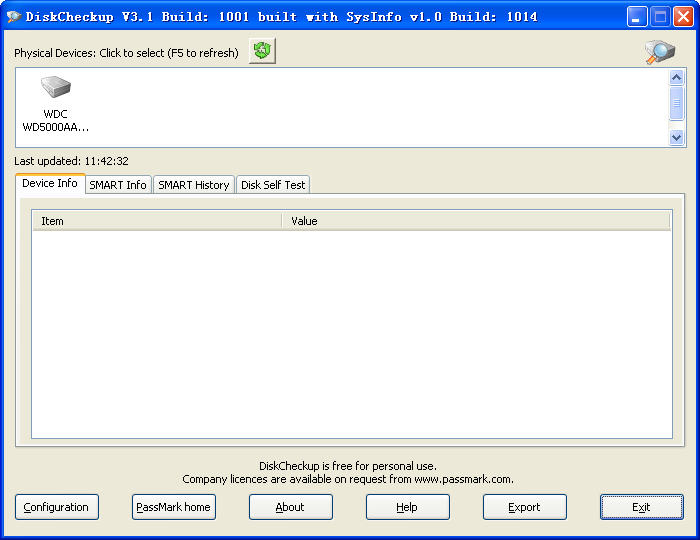Viewport: 700px width, 540px height.
Task: Open the Configuration dialog
Action: pyautogui.click(x=57, y=507)
